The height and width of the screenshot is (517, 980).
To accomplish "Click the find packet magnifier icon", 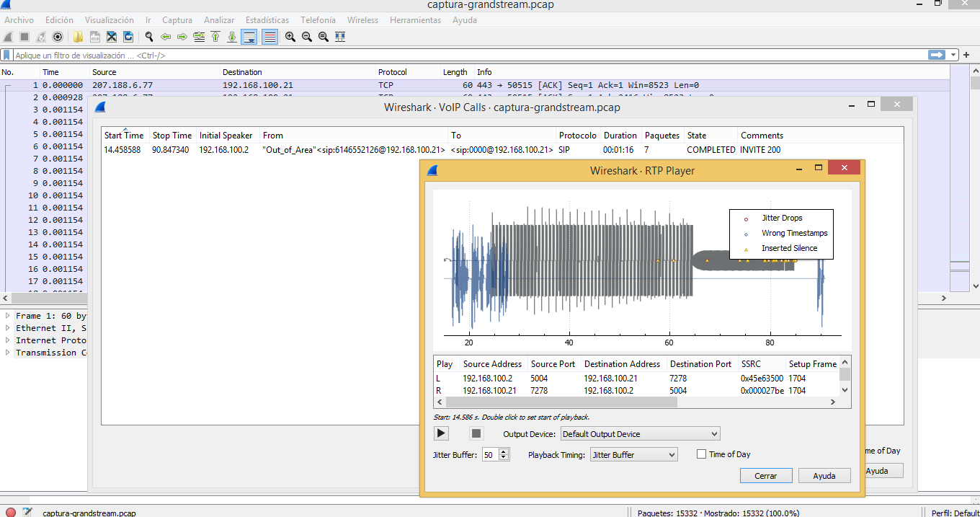I will tap(149, 37).
